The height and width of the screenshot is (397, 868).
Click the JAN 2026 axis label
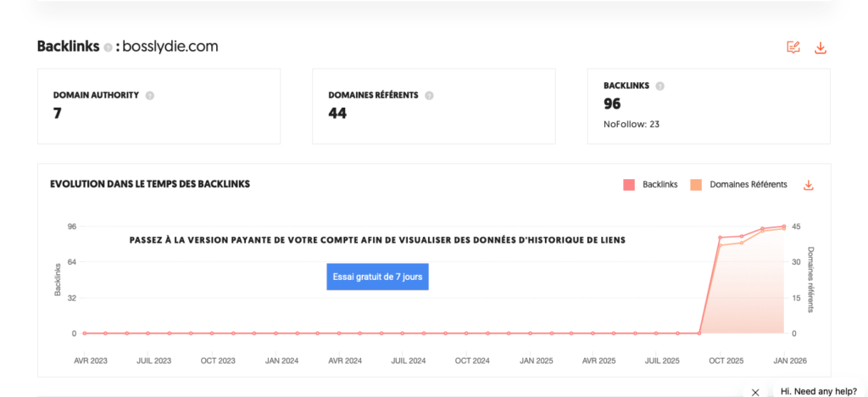click(x=788, y=361)
